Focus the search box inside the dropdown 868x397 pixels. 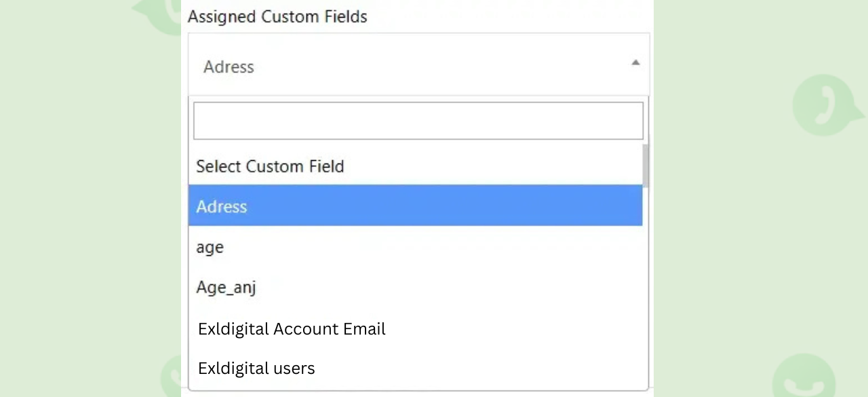click(x=418, y=121)
